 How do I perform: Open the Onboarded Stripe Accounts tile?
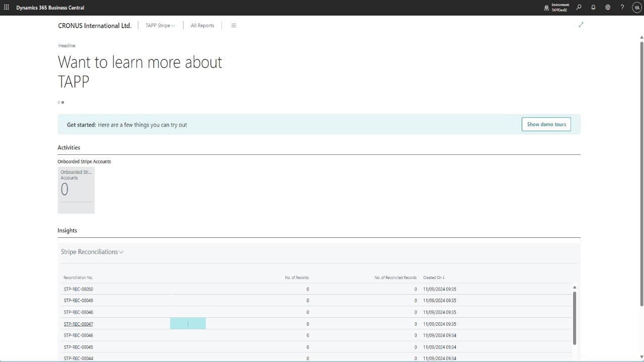[76, 190]
